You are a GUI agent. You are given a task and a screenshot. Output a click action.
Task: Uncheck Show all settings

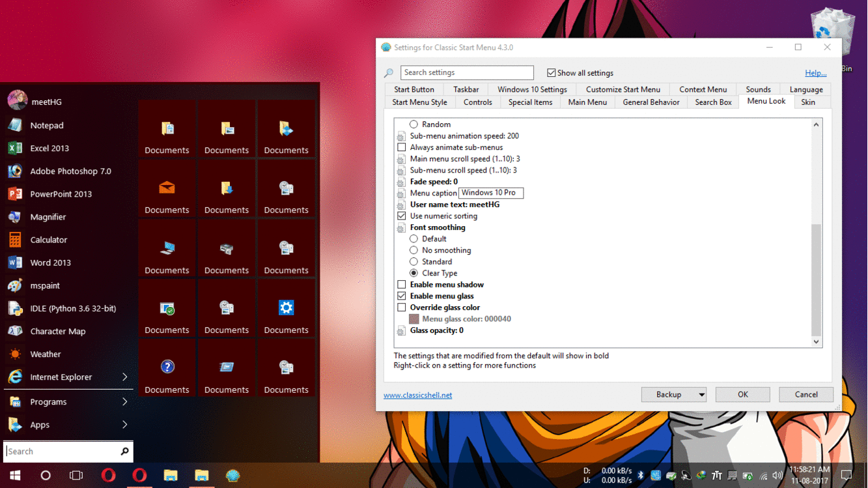point(552,73)
